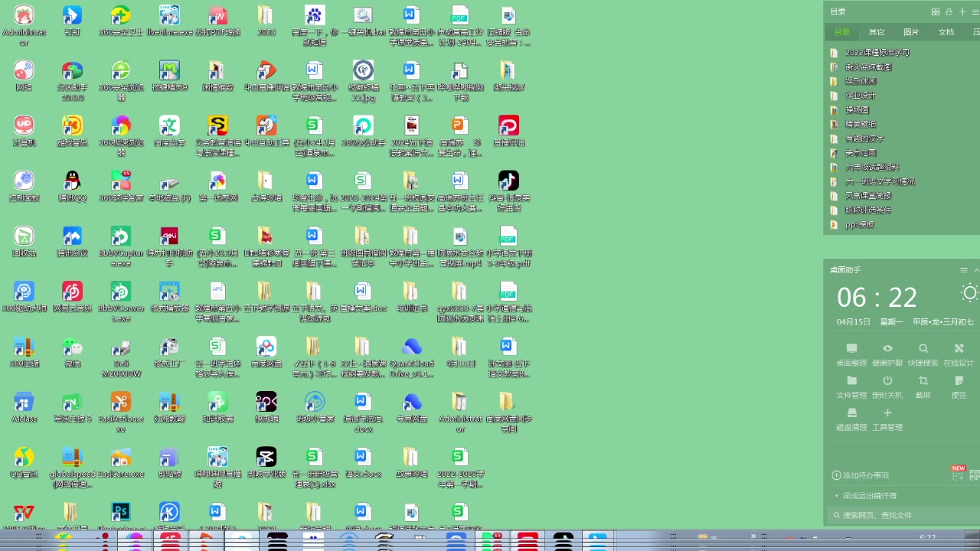This screenshot has width=980, height=551.
Task: Open 360软件管家
Action: [121, 186]
